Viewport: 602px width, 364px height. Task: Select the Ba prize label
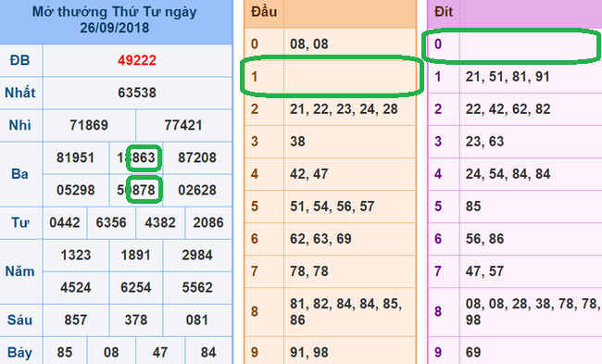coord(19,174)
